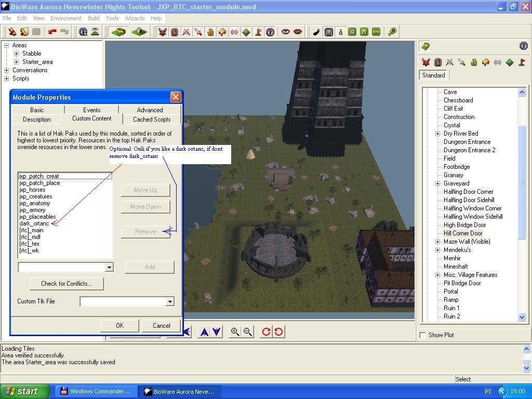
Task: Click the red undo arrow in toolbar
Action: [52, 32]
